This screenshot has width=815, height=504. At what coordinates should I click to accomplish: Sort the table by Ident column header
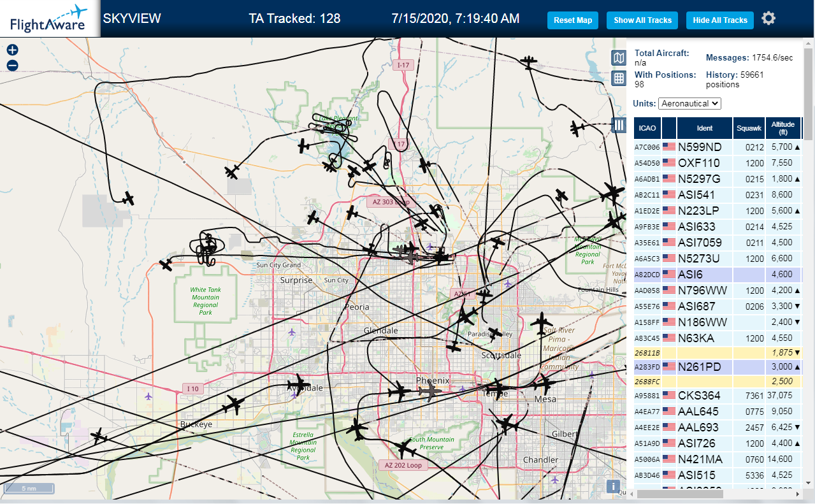[705, 128]
